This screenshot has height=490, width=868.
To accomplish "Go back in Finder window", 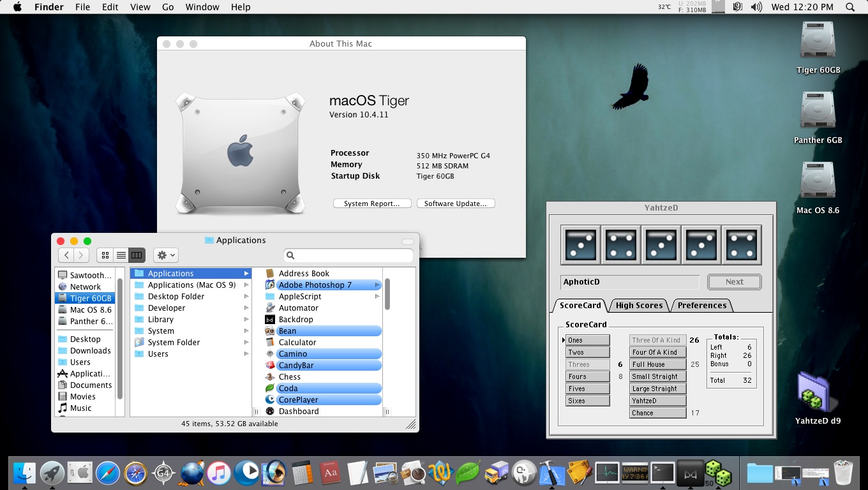I will click(x=66, y=255).
